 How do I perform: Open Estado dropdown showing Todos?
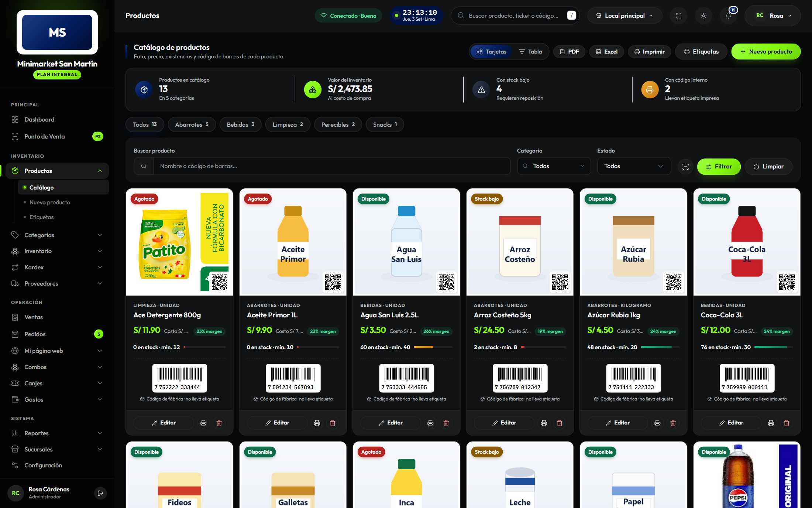point(634,166)
